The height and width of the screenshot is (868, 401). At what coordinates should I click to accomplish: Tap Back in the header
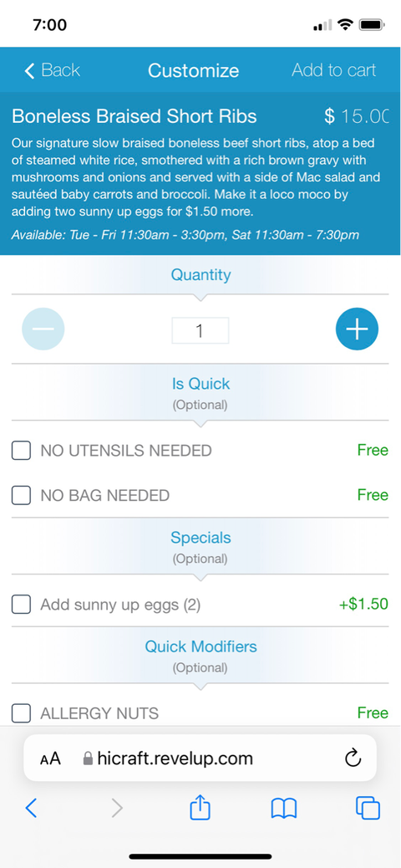[53, 70]
